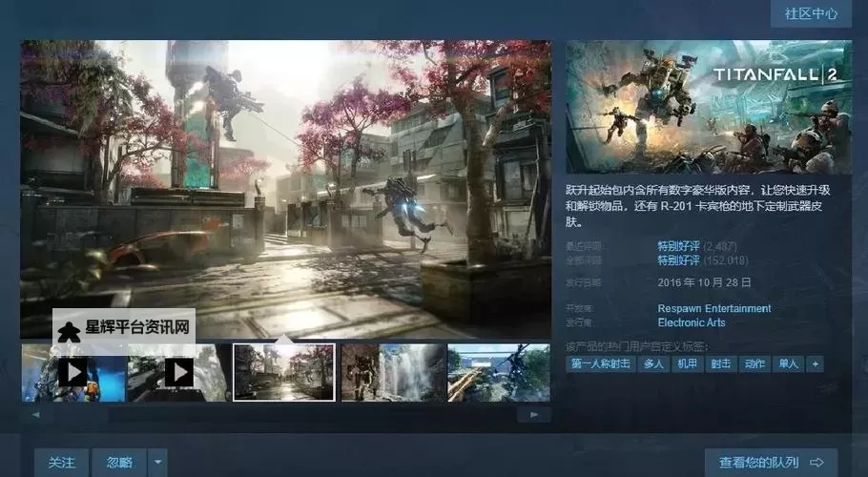Select the last pilot screenshot thumbnail

click(498, 372)
